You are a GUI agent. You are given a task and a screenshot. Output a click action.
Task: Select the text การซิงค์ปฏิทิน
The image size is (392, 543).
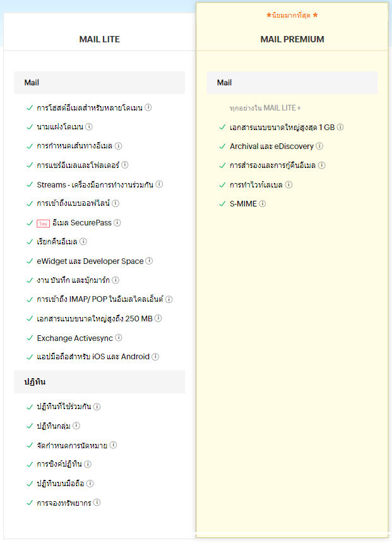pos(59,464)
